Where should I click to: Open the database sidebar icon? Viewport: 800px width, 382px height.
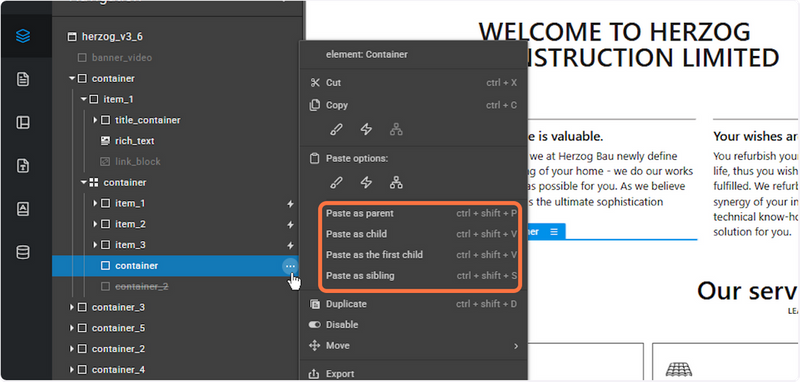click(23, 252)
